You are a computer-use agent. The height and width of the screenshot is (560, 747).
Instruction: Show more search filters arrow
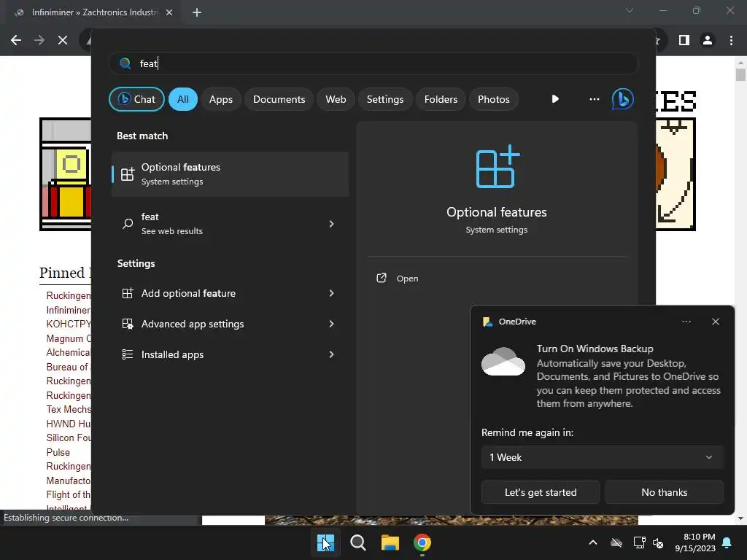tap(555, 99)
